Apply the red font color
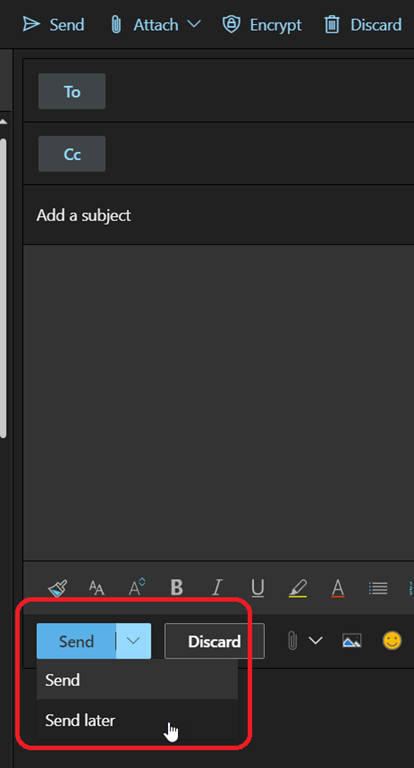The image size is (414, 768). (x=338, y=588)
